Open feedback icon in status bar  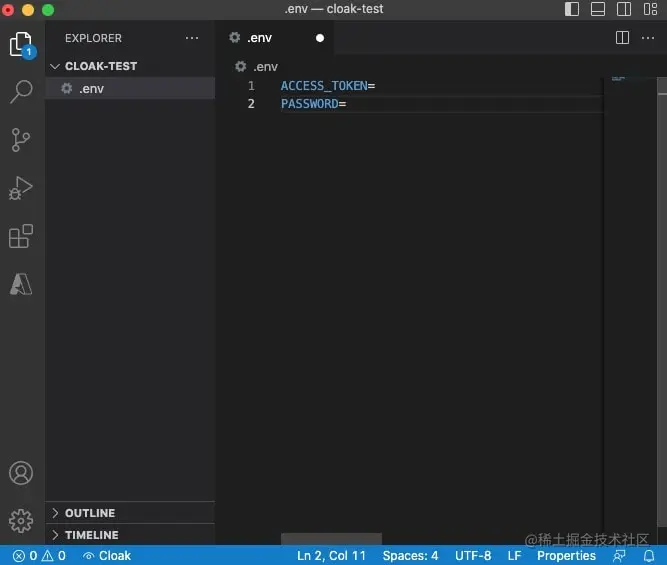pos(619,555)
